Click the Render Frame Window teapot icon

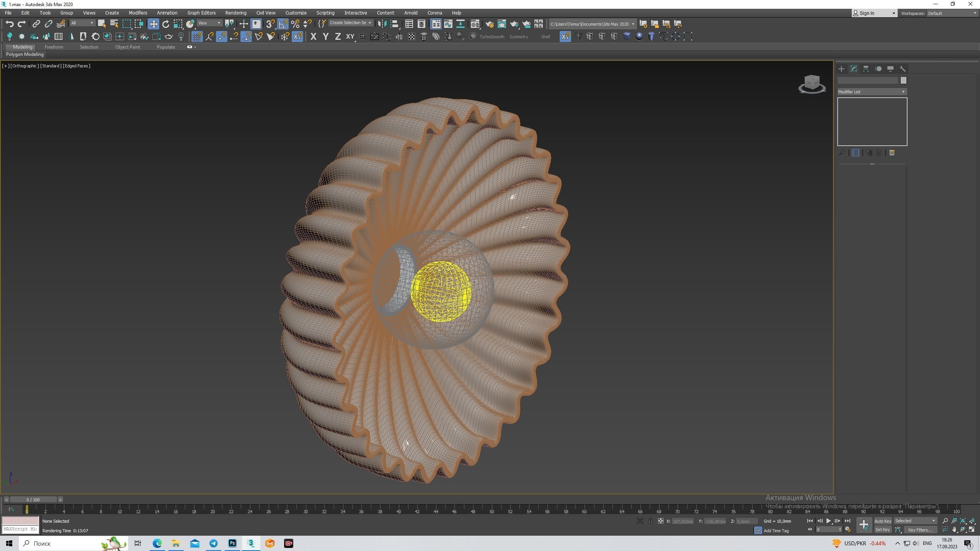(501, 24)
